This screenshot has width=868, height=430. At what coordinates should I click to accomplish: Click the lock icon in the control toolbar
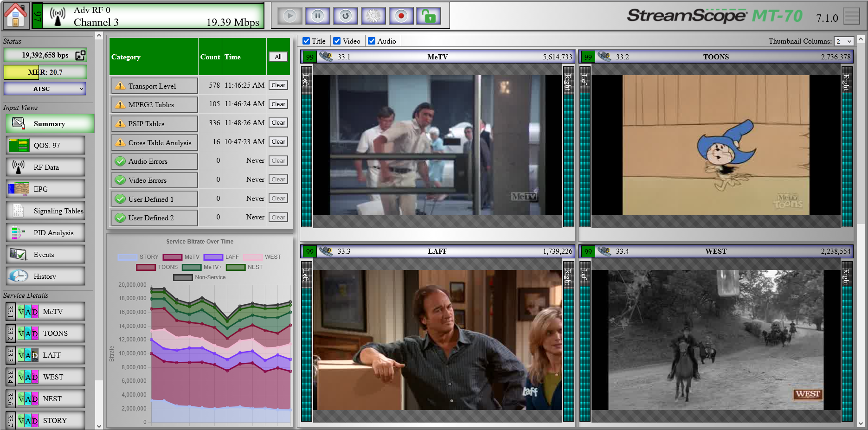[x=428, y=15]
